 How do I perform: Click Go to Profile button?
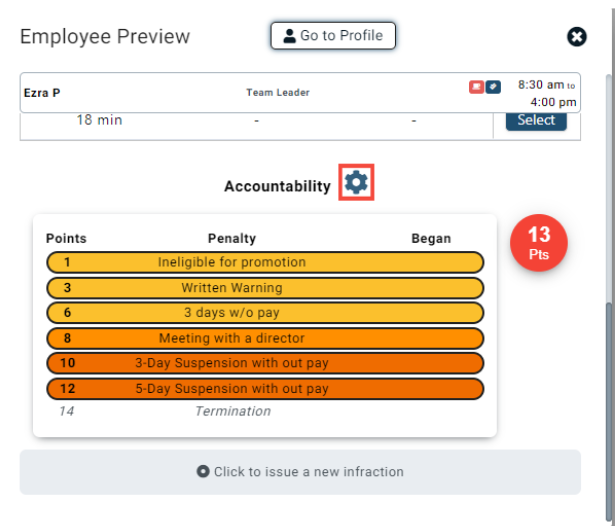pyautogui.click(x=333, y=36)
